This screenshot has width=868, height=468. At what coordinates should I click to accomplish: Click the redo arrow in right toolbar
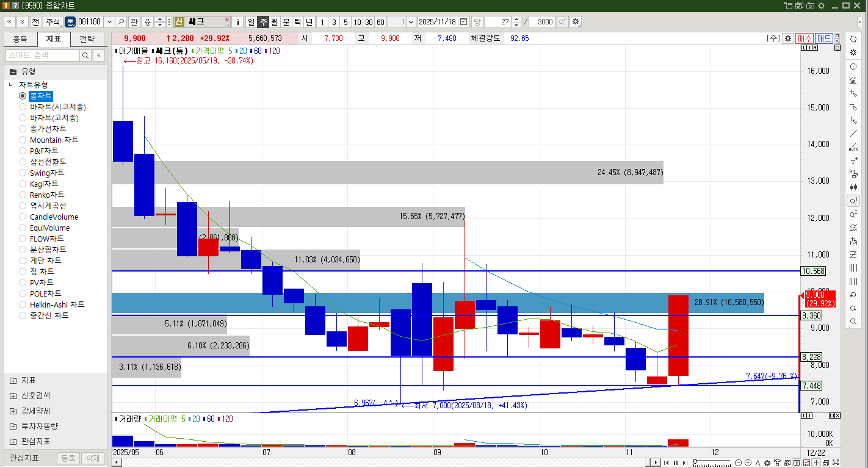point(853,308)
